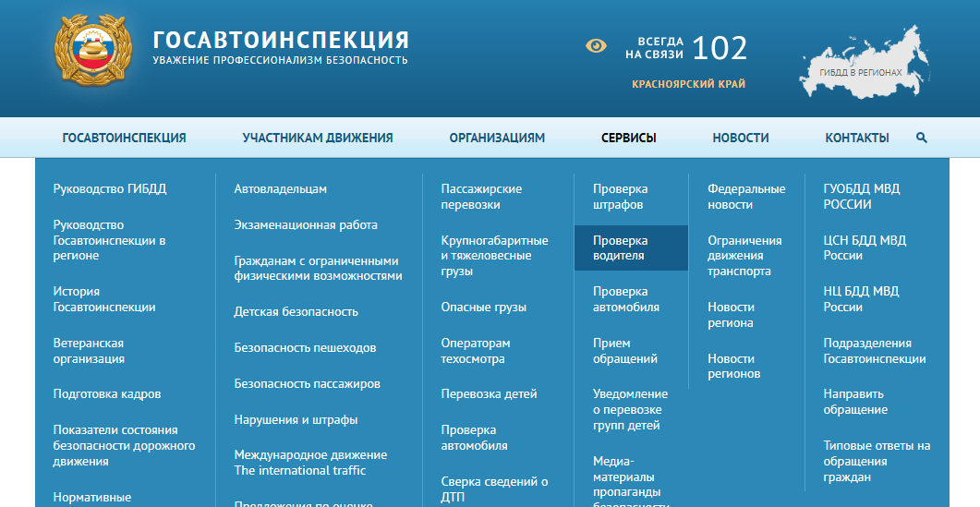Open the УЧАСТНИКАМ ДВИЖЕНИЯ menu tab
Image resolution: width=980 pixels, height=507 pixels.
tap(318, 138)
